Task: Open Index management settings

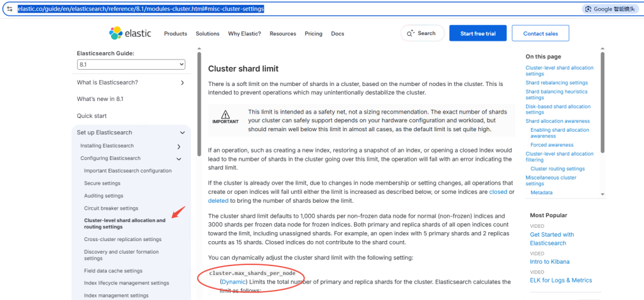Action: click(x=116, y=296)
